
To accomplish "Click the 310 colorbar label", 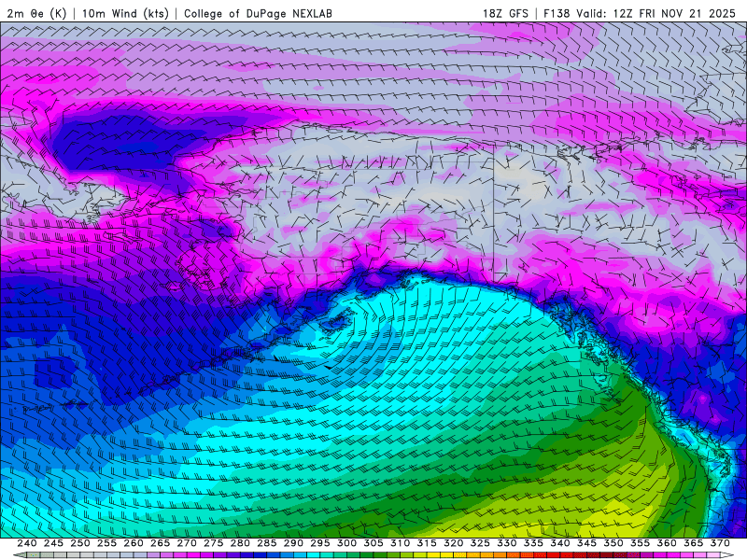I will (x=401, y=543).
